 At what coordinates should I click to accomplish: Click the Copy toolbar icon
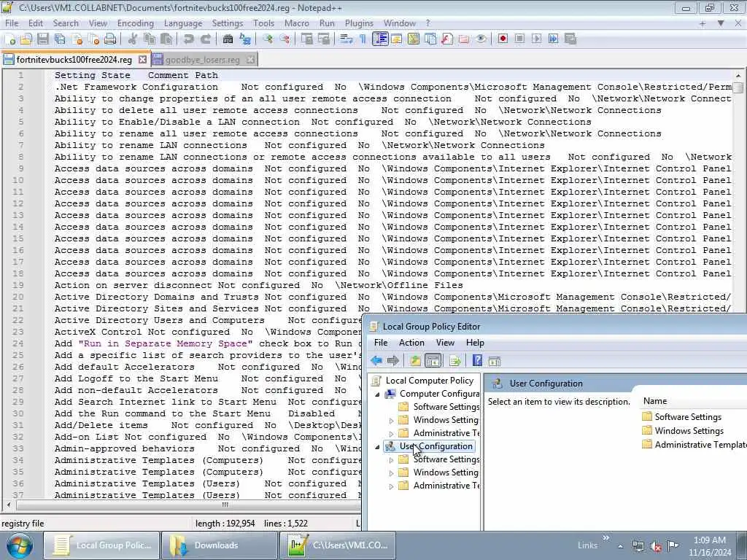[150, 39]
